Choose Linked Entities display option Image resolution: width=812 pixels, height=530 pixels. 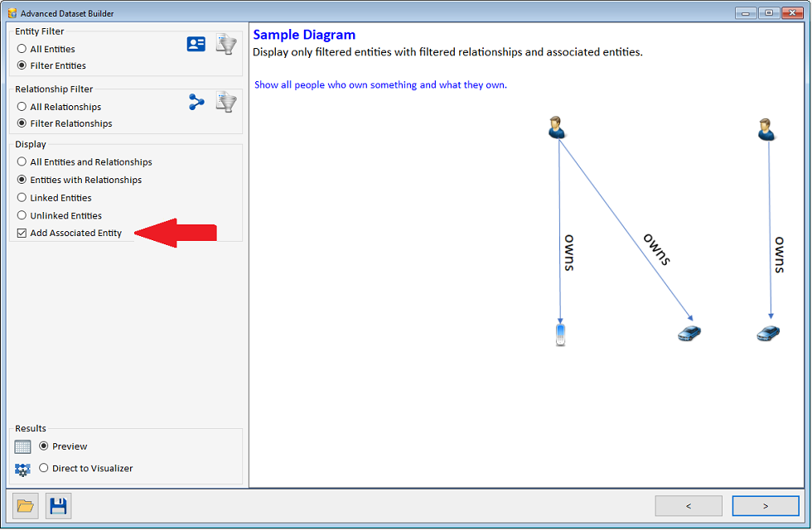22,198
